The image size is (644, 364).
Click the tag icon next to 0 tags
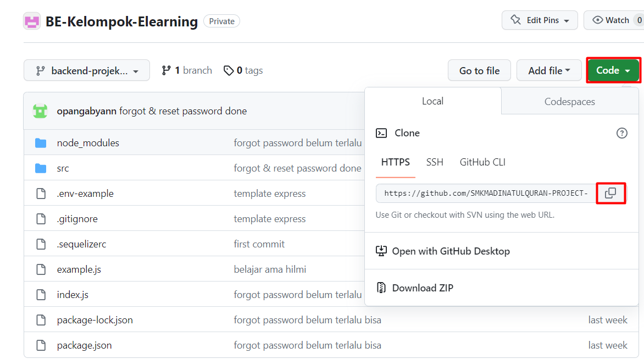click(x=229, y=71)
